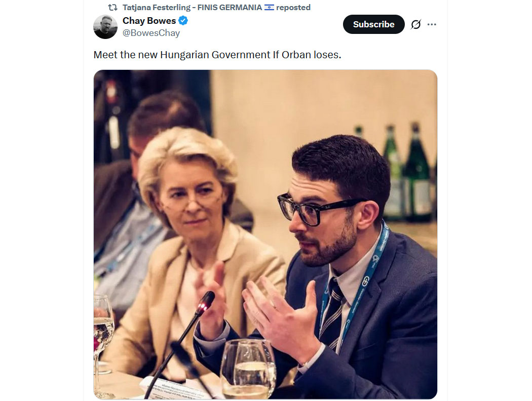Click the red-lit microphone in the photo
This screenshot has width=532, height=401.
coord(206,303)
